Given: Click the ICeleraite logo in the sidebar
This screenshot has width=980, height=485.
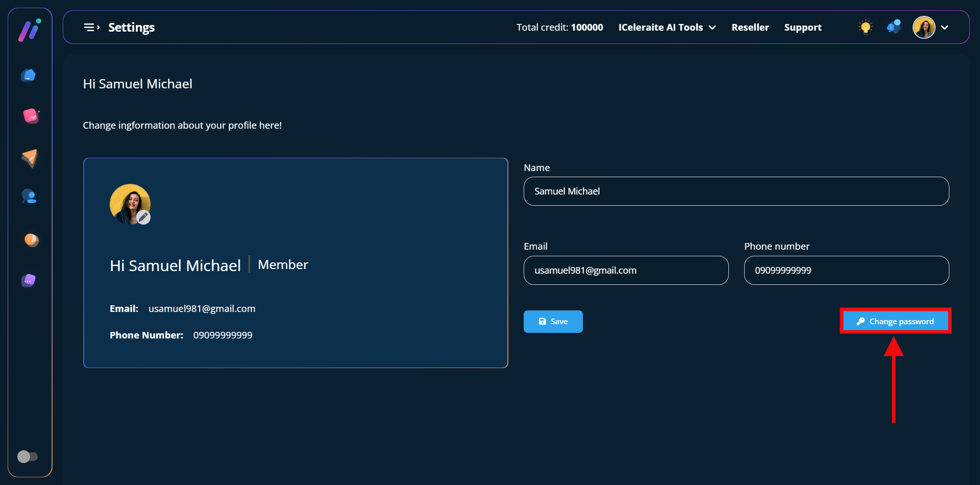Looking at the screenshot, I should point(30,30).
